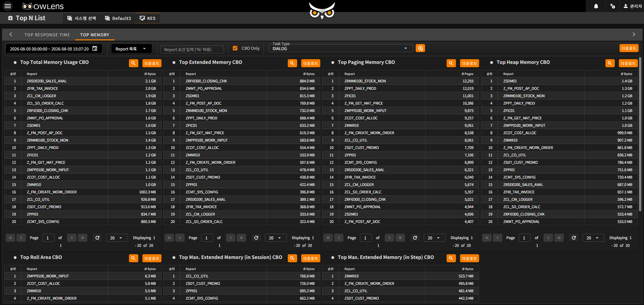
Task: Refresh the Top Heap Memory table
Action: pyautogui.click(x=574, y=238)
